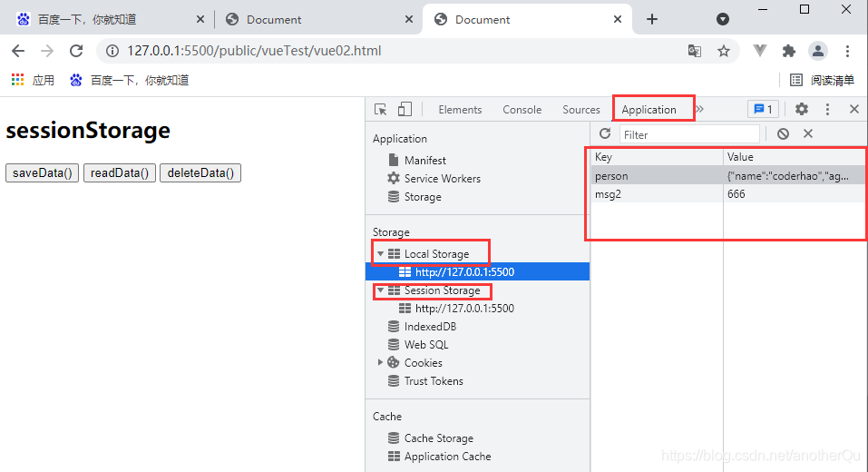This screenshot has height=472, width=868.
Task: Select Local Storage http://127.0.0.1:5500 entry
Action: [477, 271]
